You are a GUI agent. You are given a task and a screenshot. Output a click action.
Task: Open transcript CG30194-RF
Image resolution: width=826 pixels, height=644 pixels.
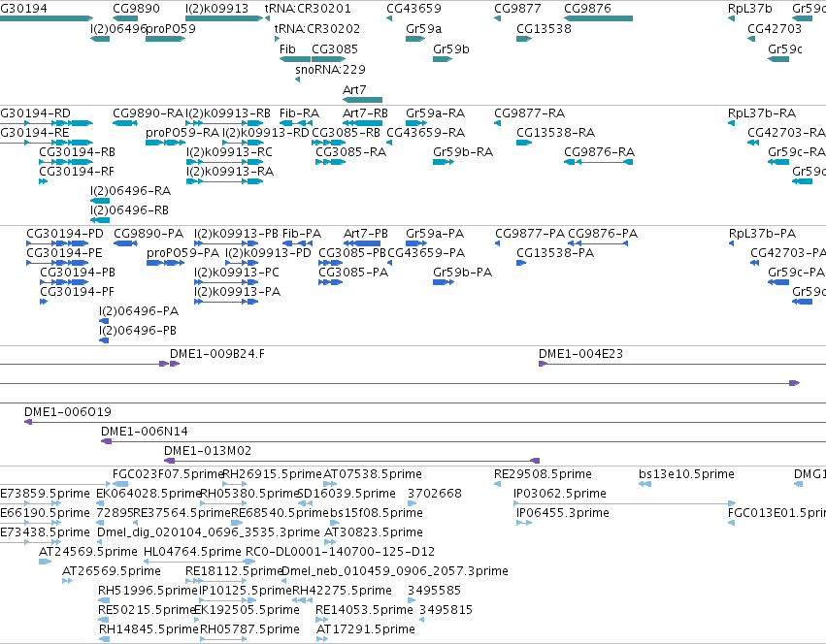77,171
